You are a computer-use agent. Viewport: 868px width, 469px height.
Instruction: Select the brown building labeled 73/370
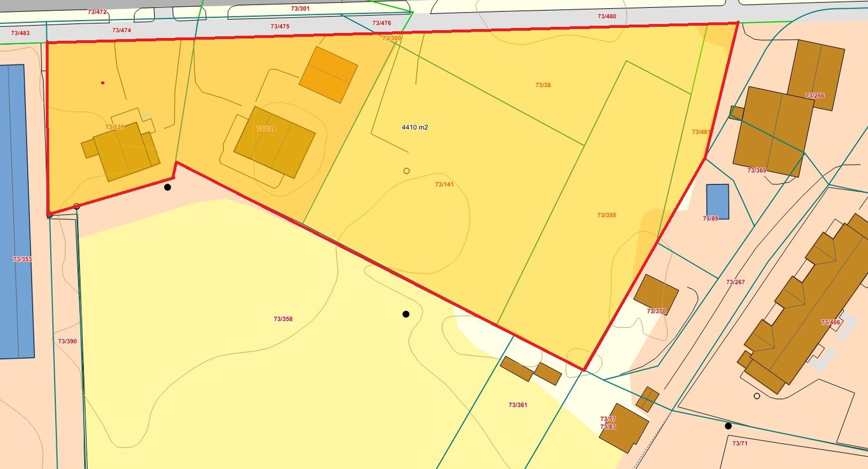(x=656, y=294)
